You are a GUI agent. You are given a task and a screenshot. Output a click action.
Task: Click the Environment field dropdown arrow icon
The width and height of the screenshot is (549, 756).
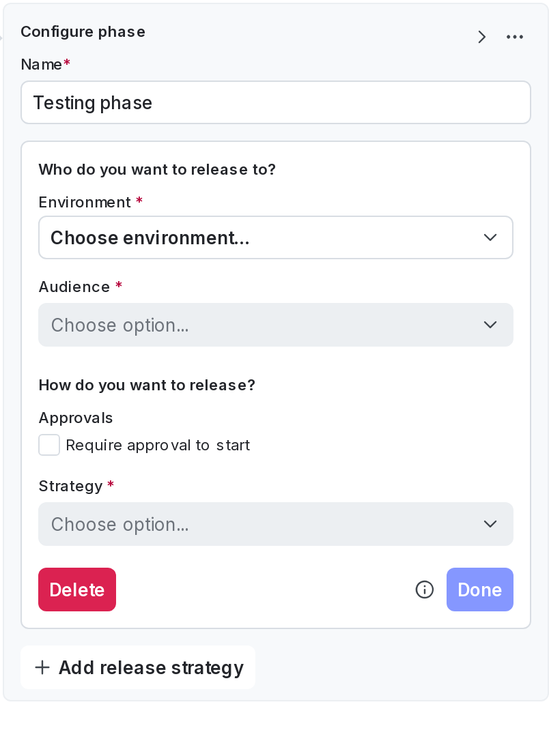pos(490,237)
